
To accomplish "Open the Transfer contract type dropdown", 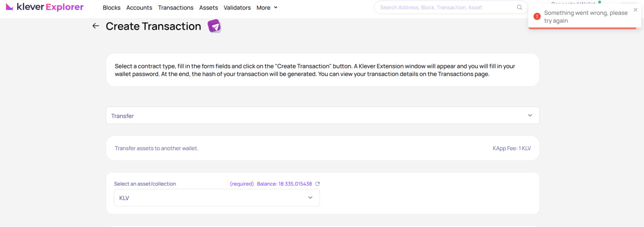I will [323, 116].
